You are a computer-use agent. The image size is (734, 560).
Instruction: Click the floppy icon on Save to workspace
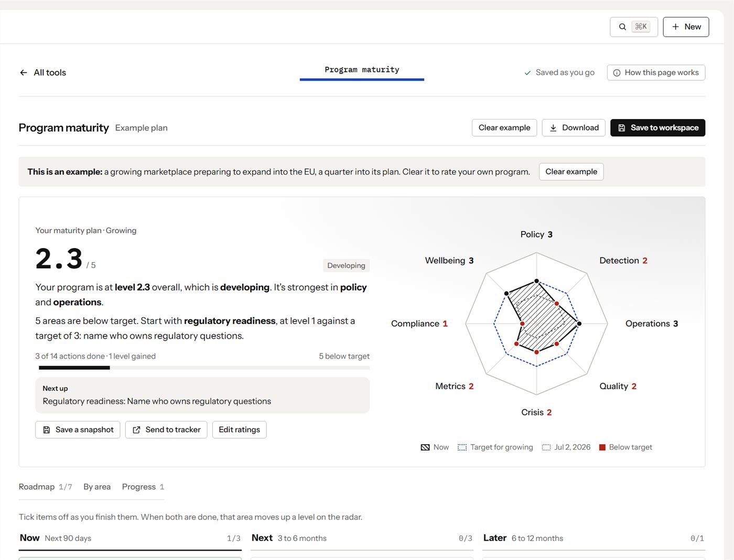[622, 128]
